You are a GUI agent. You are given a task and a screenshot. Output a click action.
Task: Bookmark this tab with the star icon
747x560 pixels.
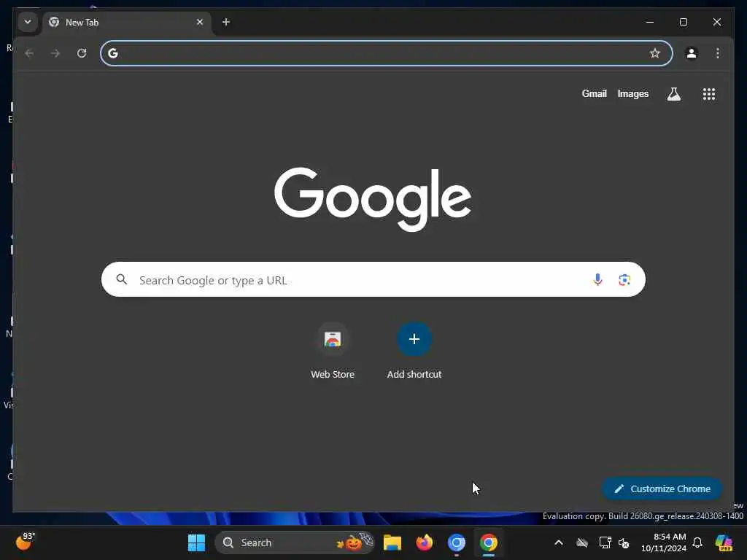pos(655,52)
